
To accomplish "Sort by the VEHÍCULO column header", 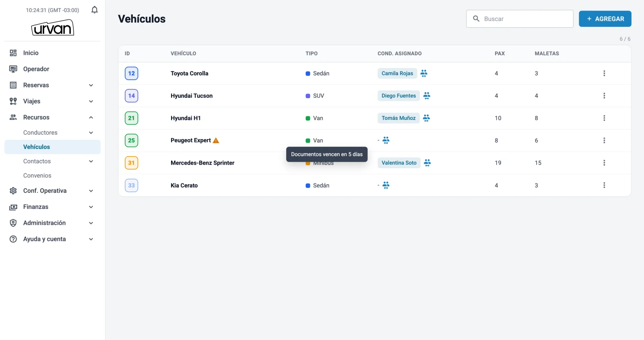I will tap(184, 54).
